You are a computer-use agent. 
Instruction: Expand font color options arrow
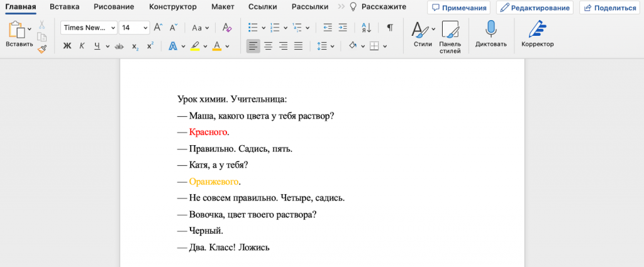click(x=227, y=46)
